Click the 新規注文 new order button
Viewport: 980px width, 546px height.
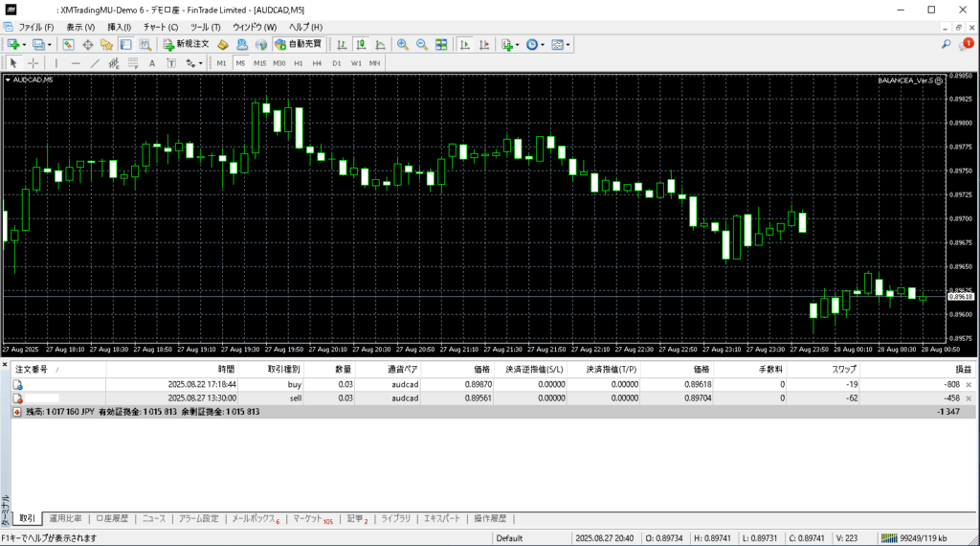tap(187, 44)
